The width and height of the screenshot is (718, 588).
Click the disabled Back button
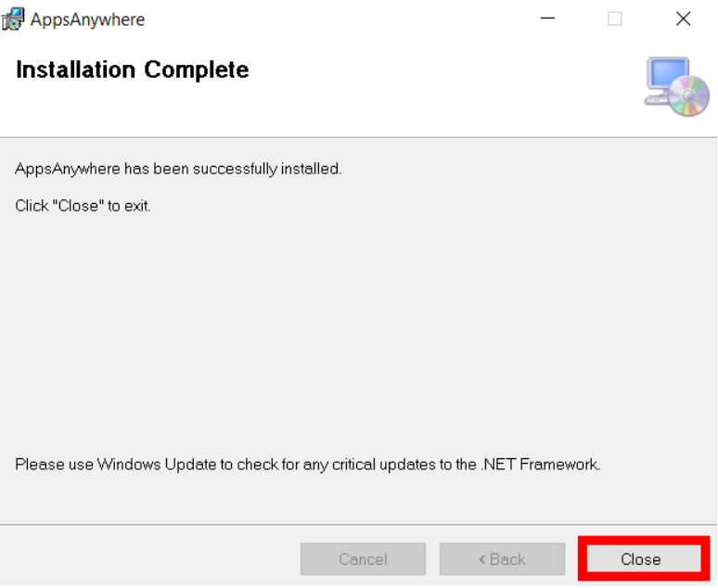503,558
